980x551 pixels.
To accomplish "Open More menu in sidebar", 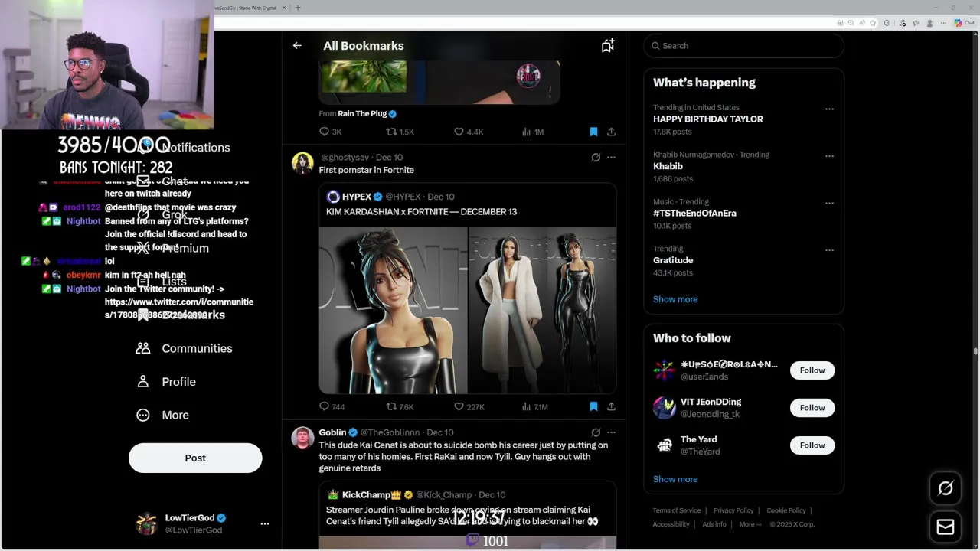I will tap(162, 415).
